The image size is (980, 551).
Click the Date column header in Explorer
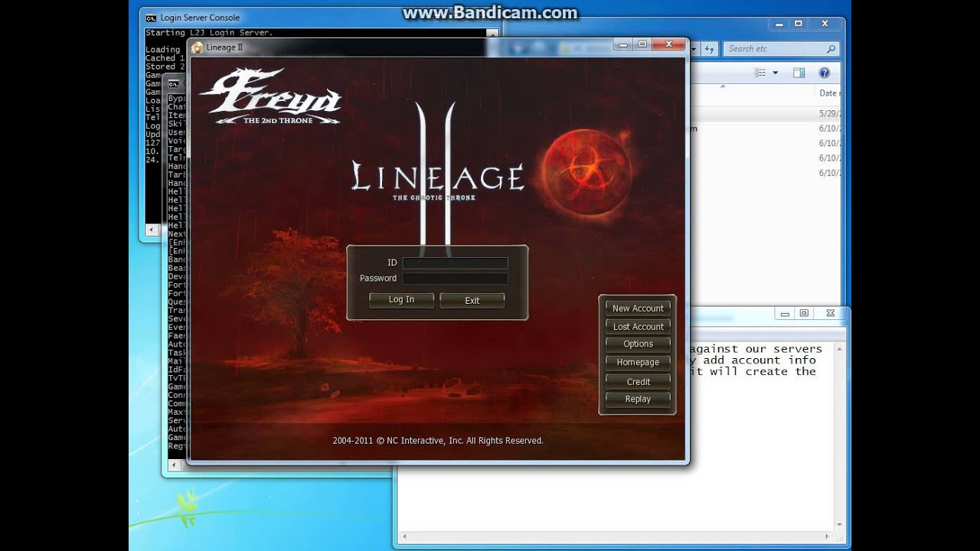(x=829, y=93)
